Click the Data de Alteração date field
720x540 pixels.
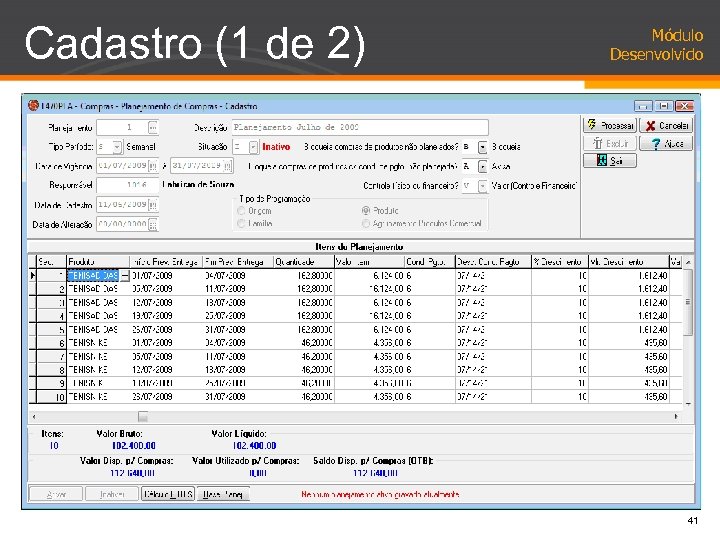[123, 225]
